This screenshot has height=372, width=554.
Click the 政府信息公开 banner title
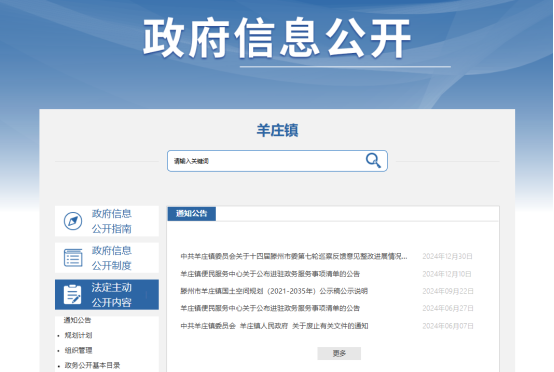click(277, 38)
